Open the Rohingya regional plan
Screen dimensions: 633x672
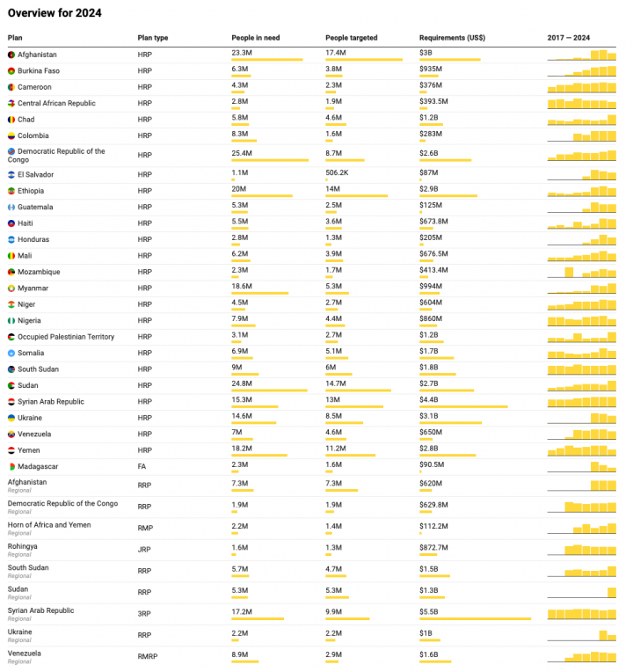click(23, 545)
